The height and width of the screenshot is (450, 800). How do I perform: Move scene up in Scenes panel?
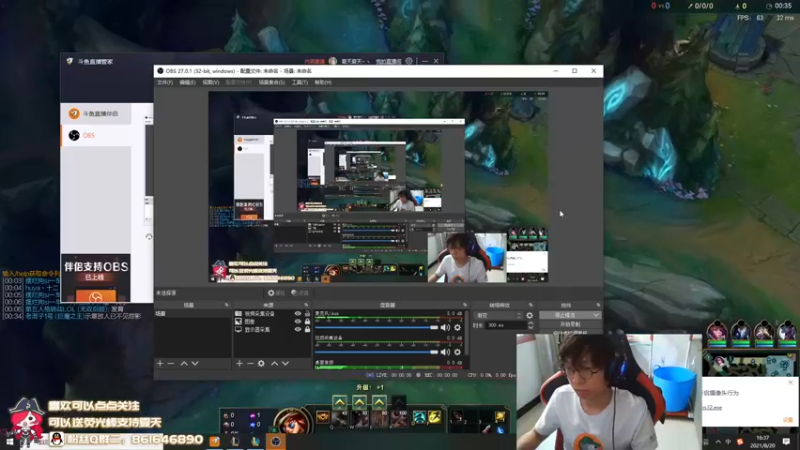[184, 363]
